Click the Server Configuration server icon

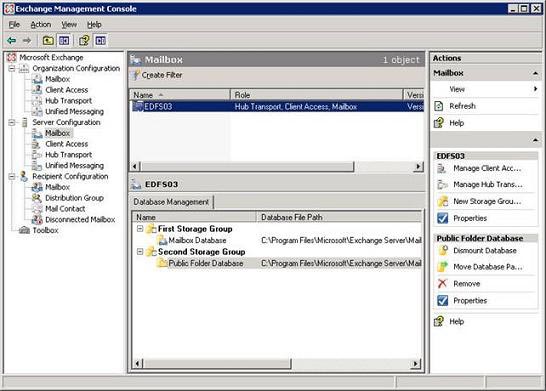pyautogui.click(x=24, y=122)
